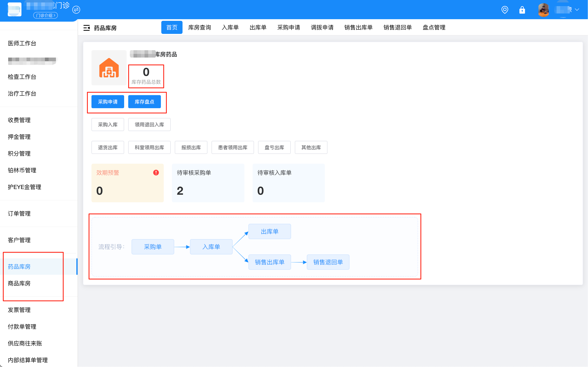Click the red exclamation alert icon
The width and height of the screenshot is (588, 367).
(x=156, y=172)
